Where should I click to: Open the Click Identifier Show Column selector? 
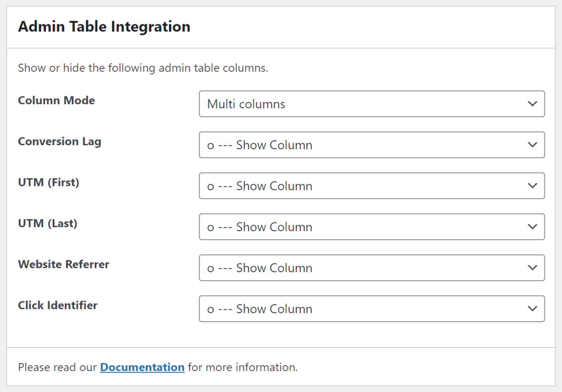tap(372, 309)
